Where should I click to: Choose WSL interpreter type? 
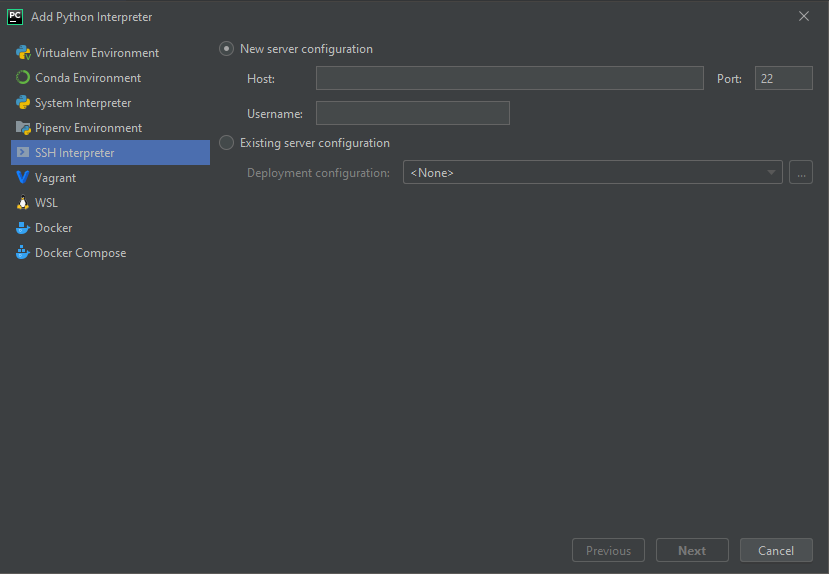[110, 202]
